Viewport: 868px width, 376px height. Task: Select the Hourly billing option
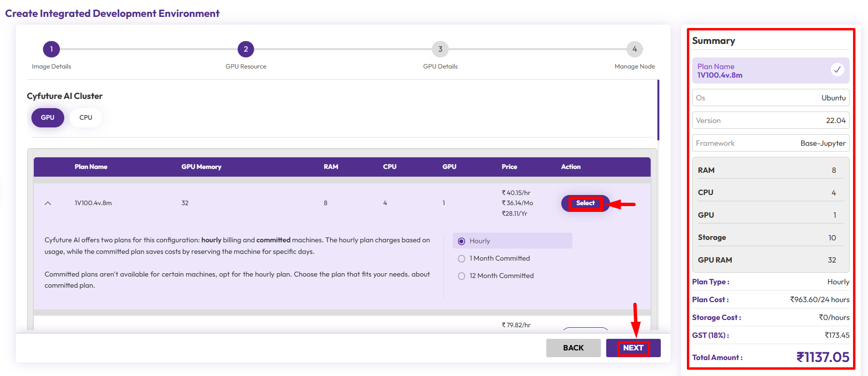(x=462, y=241)
